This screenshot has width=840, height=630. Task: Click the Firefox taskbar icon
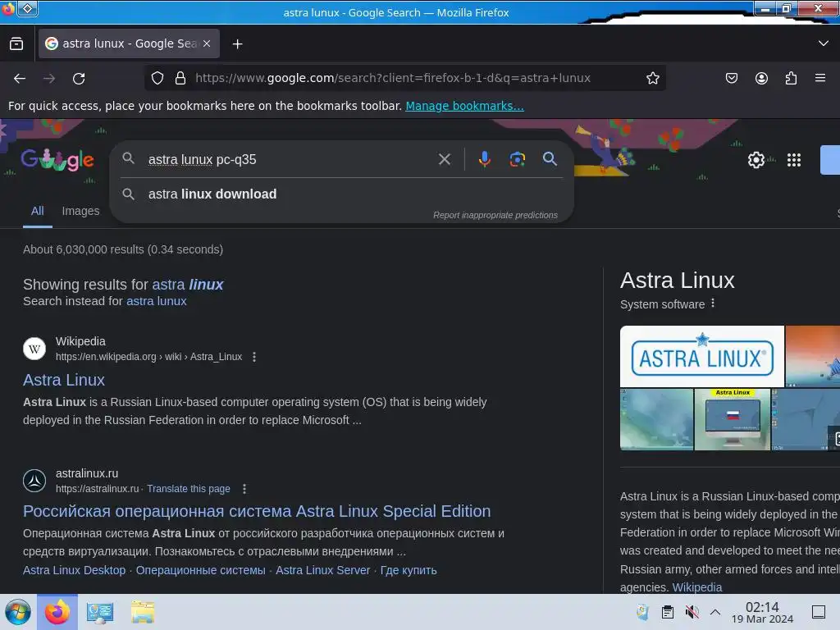pos(57,612)
